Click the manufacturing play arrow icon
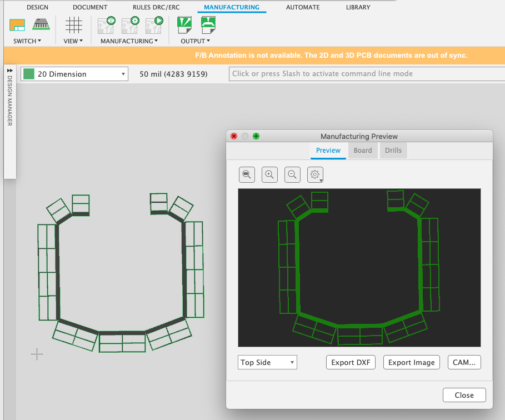 [x=153, y=25]
